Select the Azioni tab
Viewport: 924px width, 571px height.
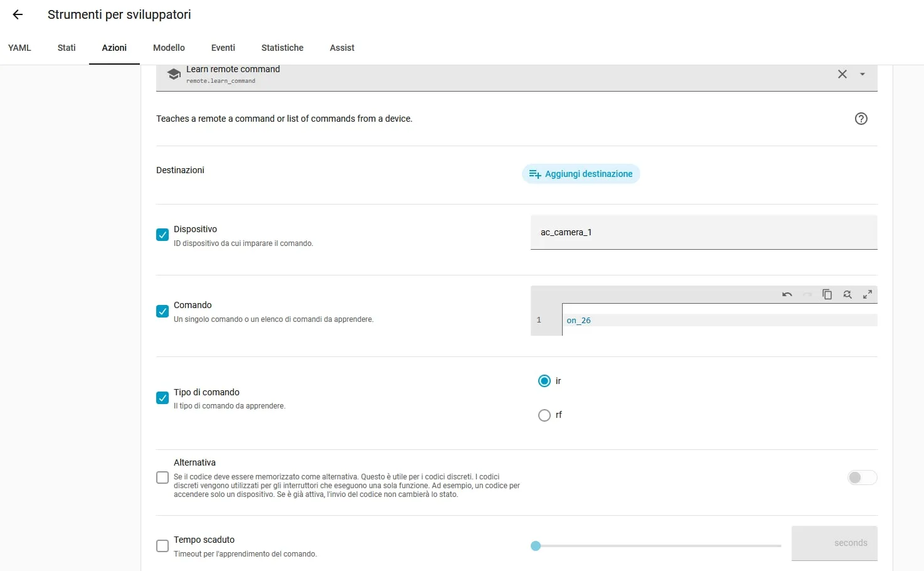point(114,48)
